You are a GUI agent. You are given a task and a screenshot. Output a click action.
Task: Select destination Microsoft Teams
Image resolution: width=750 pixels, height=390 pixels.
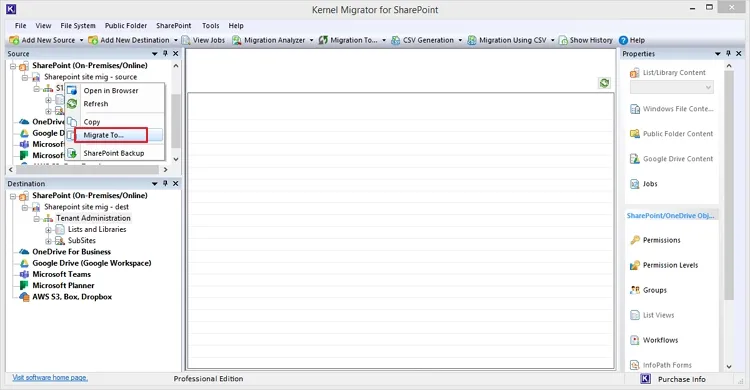click(61, 274)
